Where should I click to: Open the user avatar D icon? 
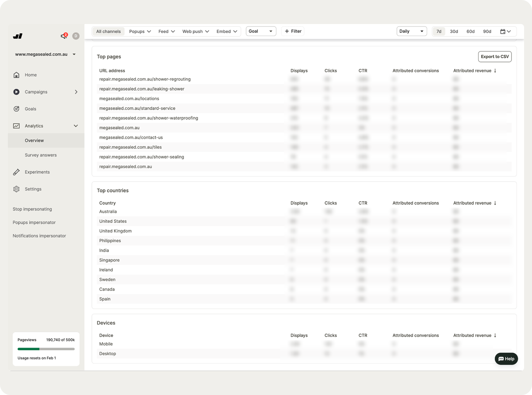pyautogui.click(x=76, y=36)
